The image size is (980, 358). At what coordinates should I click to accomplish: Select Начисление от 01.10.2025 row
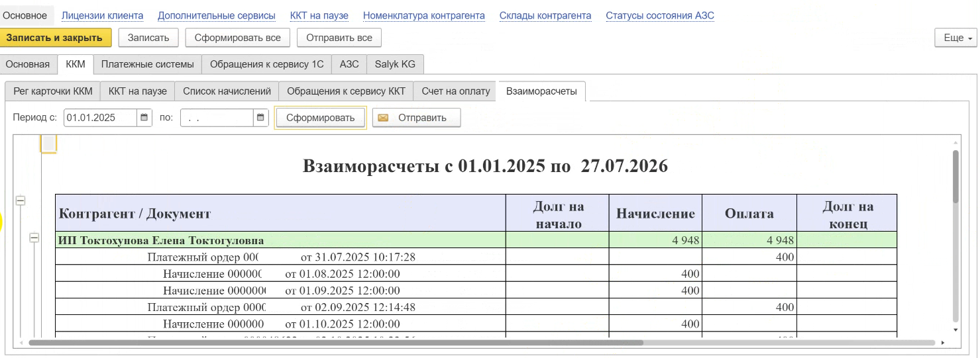(476, 324)
